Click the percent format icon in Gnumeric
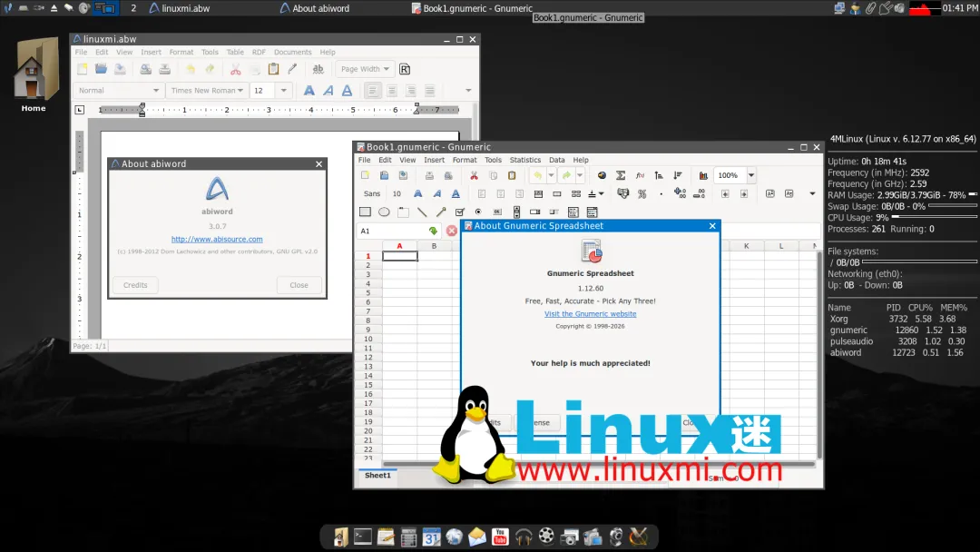 pyautogui.click(x=642, y=193)
